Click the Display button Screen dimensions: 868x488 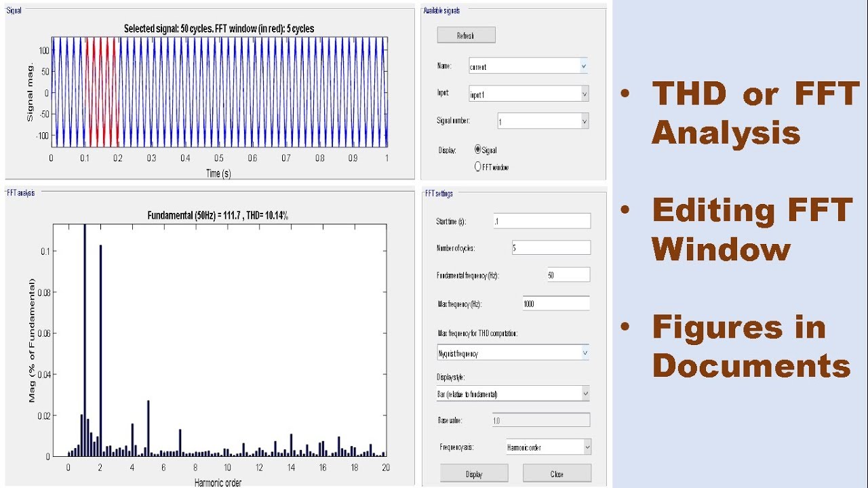pyautogui.click(x=474, y=474)
